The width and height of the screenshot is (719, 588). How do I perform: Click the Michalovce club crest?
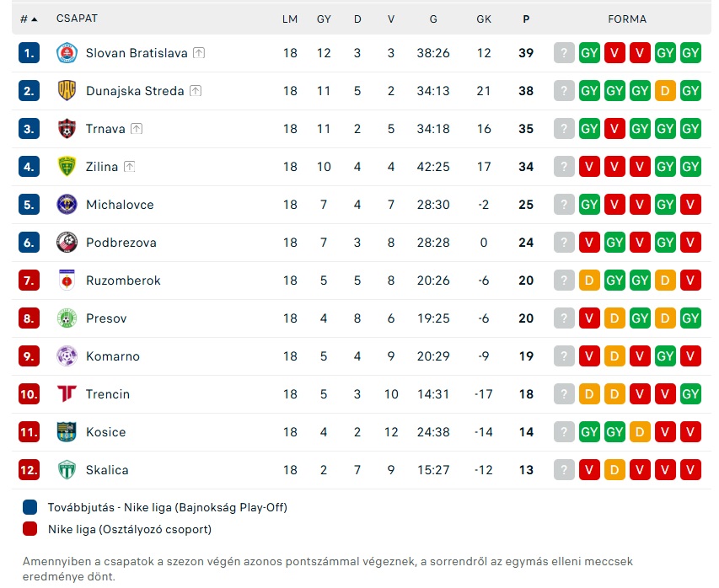(x=67, y=205)
